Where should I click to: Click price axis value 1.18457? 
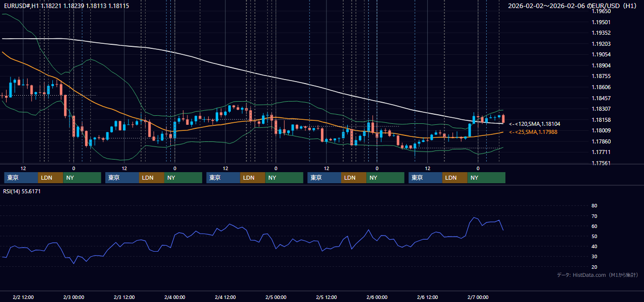(x=601, y=98)
